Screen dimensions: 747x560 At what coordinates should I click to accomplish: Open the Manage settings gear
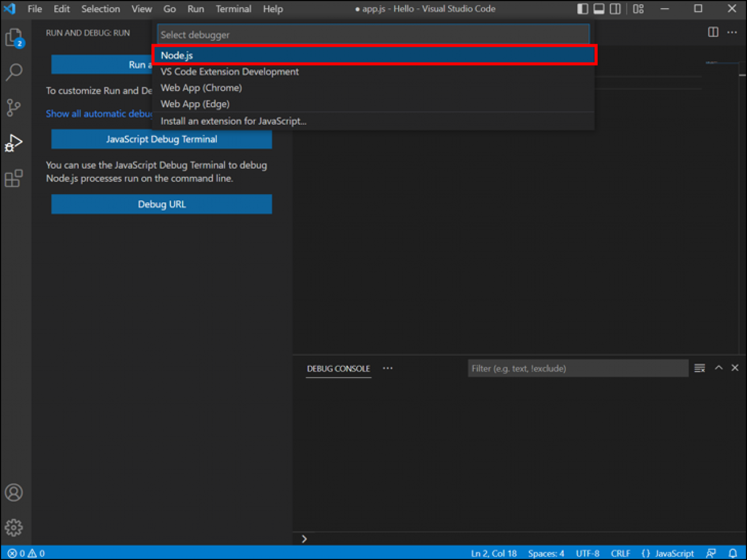(13, 527)
